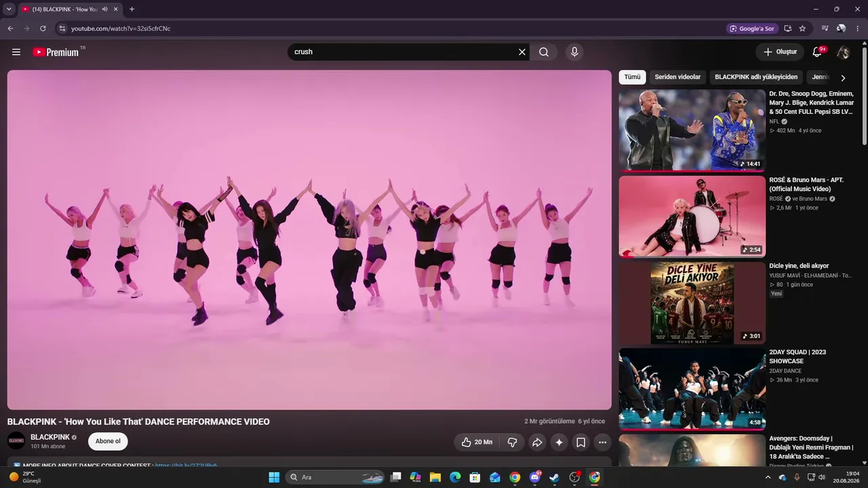Click the browser address bar URL
The image size is (868, 488).
pyautogui.click(x=121, y=28)
